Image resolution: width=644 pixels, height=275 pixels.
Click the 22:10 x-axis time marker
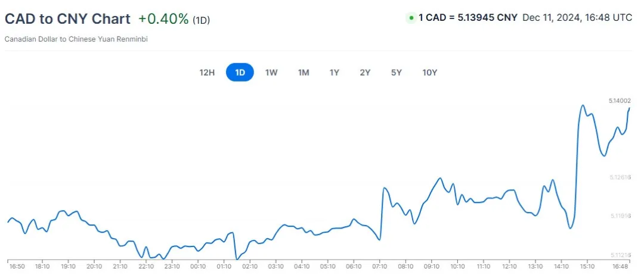147,267
